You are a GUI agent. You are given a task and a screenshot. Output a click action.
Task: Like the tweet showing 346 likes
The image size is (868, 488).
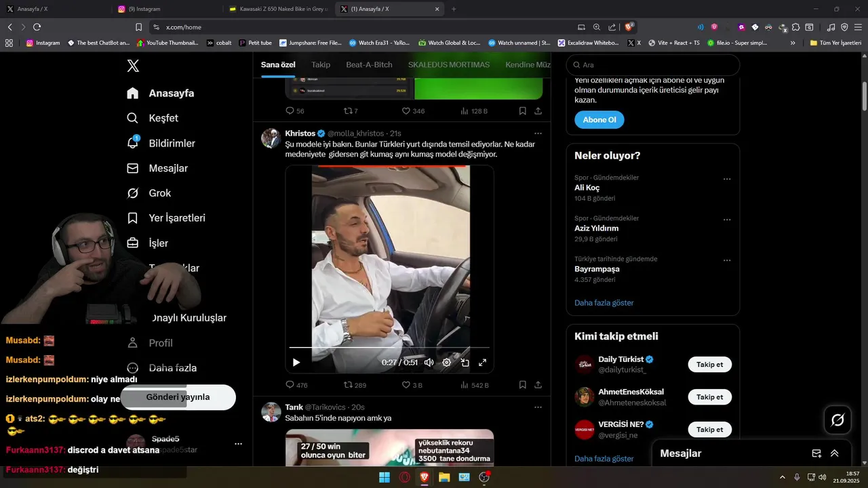(x=413, y=111)
